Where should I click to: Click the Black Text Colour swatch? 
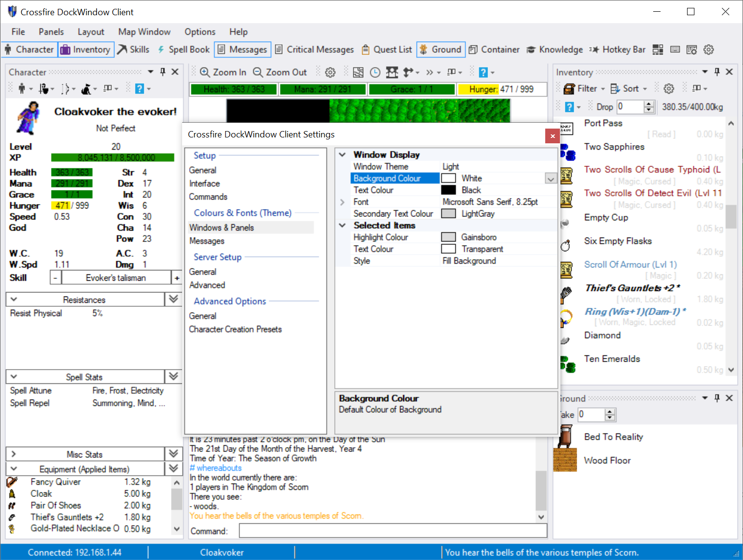[x=449, y=190]
